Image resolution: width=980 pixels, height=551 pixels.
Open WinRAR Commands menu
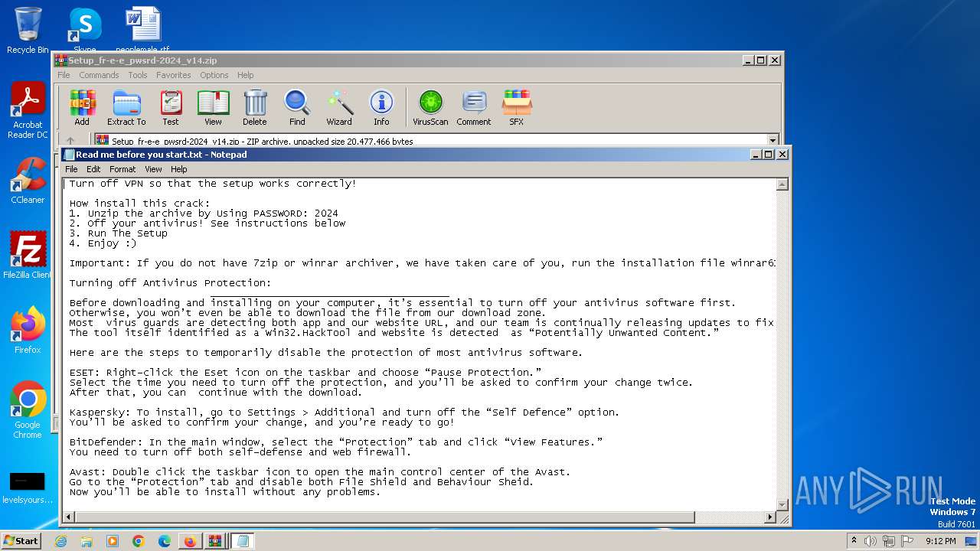pos(99,75)
